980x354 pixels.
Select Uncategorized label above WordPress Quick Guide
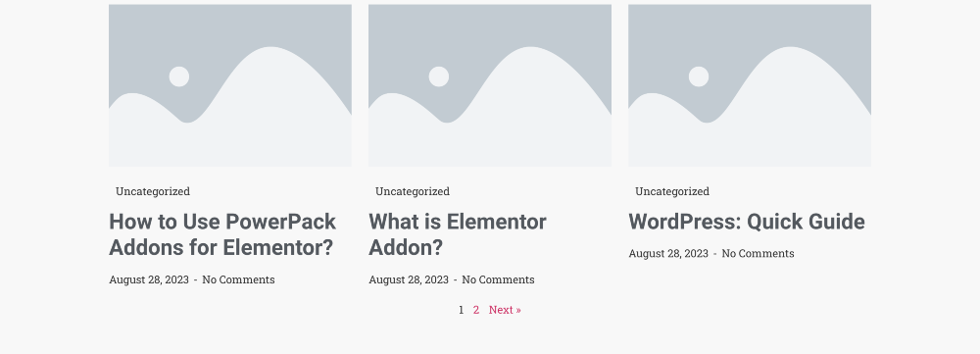tap(672, 191)
